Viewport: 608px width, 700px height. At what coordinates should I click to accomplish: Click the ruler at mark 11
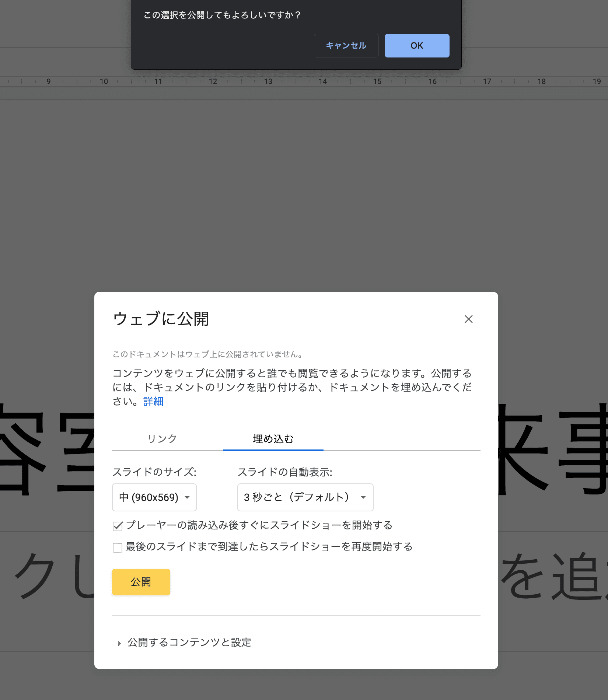pyautogui.click(x=158, y=81)
